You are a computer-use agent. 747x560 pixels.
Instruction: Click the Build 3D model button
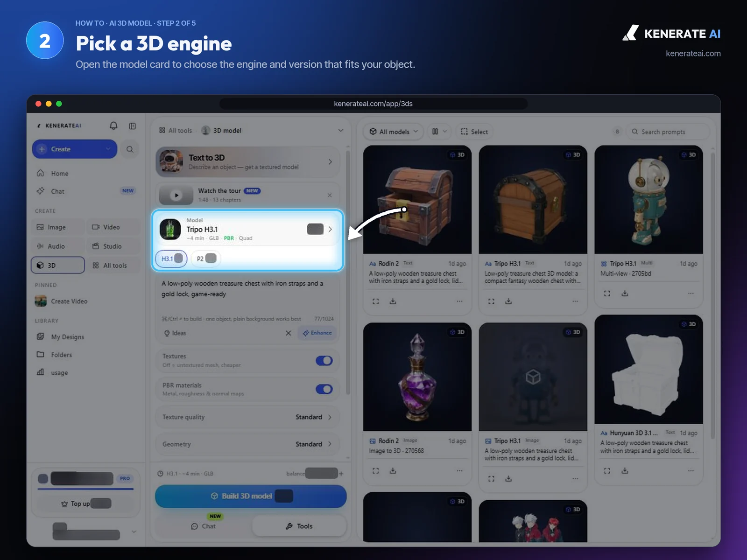[x=251, y=496]
